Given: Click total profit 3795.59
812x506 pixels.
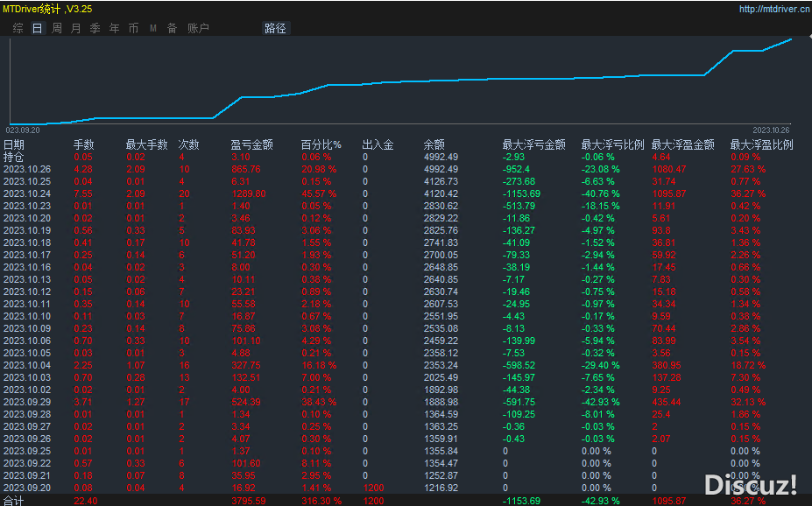Looking at the screenshot, I should point(249,501).
